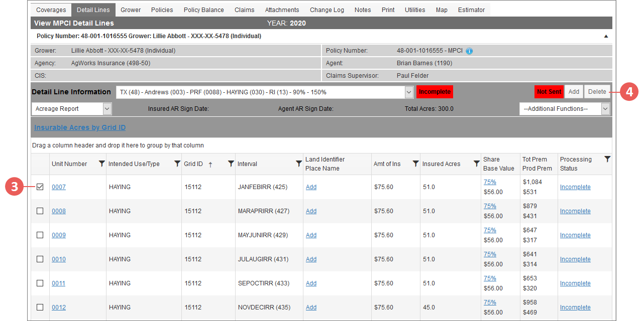Screen dimensions: 644x321
Task: Click the red Incomplete status button
Action: pos(435,92)
